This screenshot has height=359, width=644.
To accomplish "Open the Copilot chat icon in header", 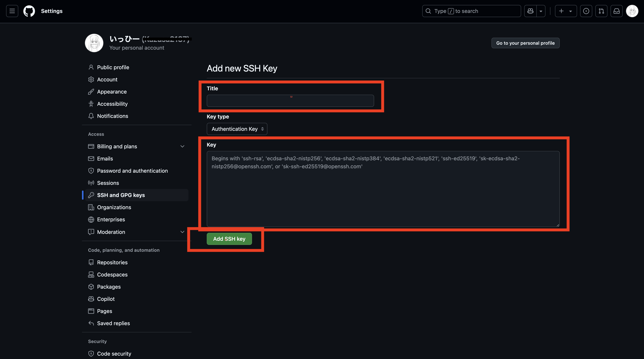I will pos(530,11).
